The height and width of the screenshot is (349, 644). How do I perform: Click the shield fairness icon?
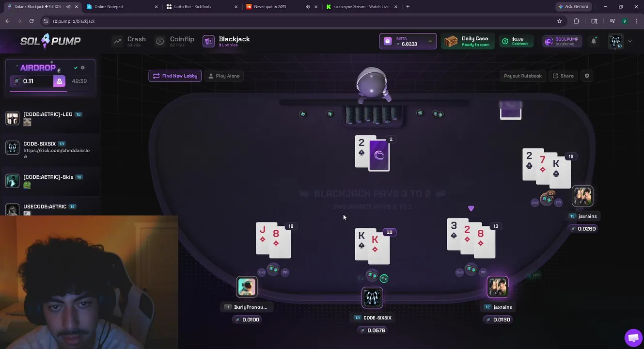587,76
